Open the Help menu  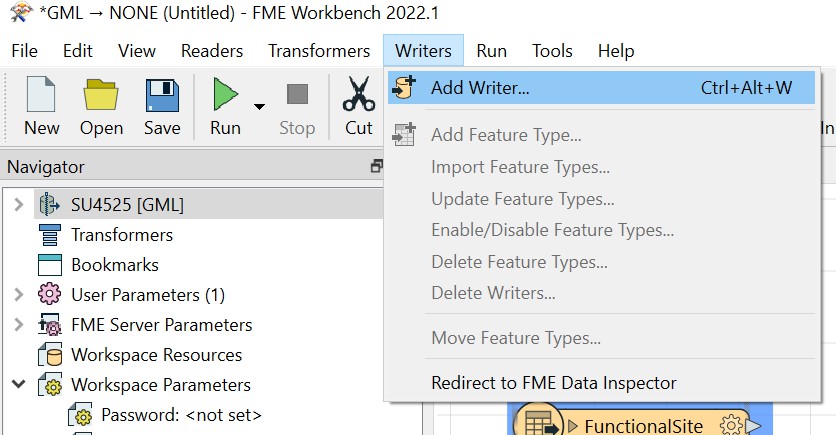click(616, 51)
